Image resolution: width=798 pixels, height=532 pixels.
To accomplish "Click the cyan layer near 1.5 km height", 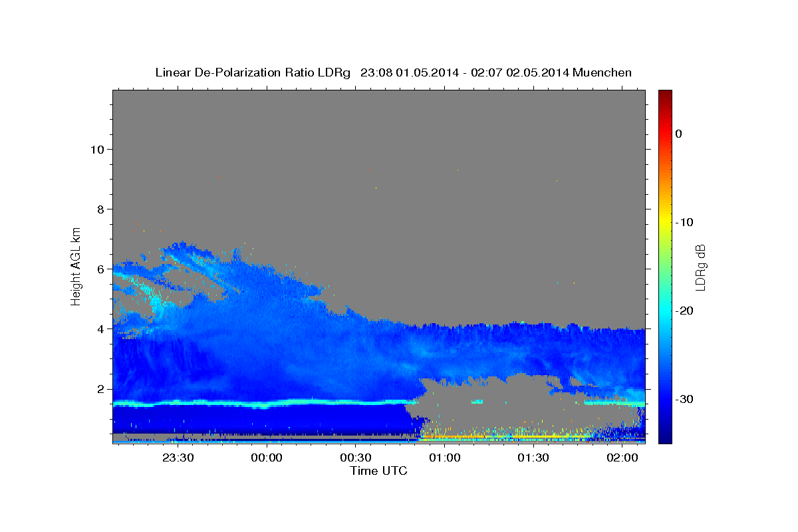I will point(266,403).
